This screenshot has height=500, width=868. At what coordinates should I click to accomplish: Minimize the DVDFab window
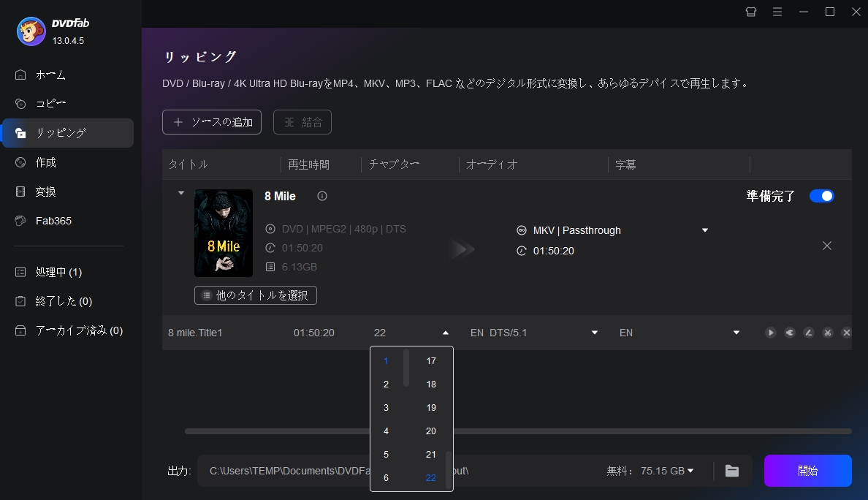tap(804, 12)
